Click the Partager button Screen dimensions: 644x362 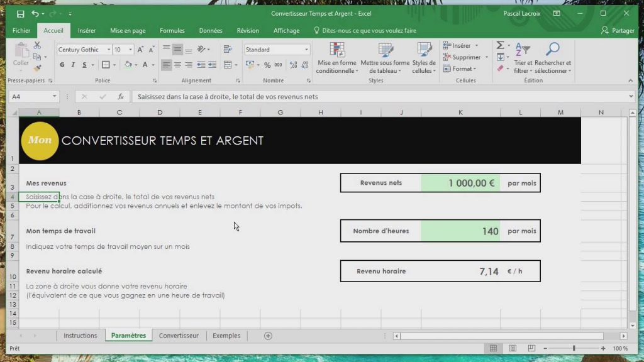[618, 30]
